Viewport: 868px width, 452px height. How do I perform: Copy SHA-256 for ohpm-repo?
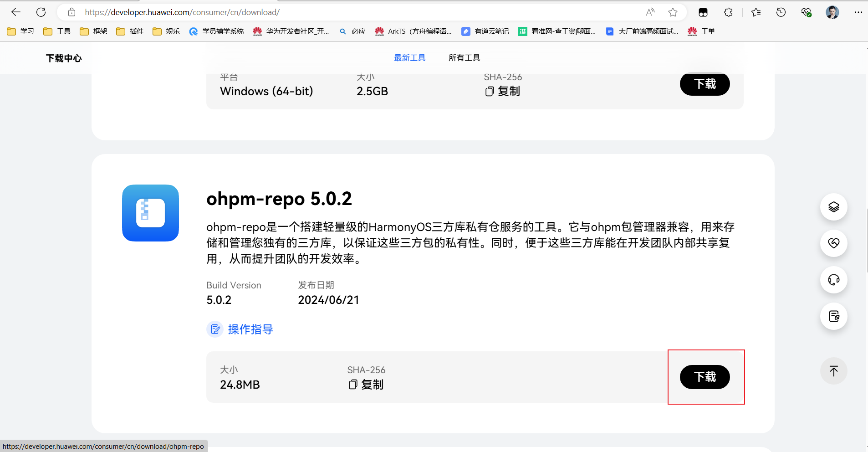pos(366,385)
